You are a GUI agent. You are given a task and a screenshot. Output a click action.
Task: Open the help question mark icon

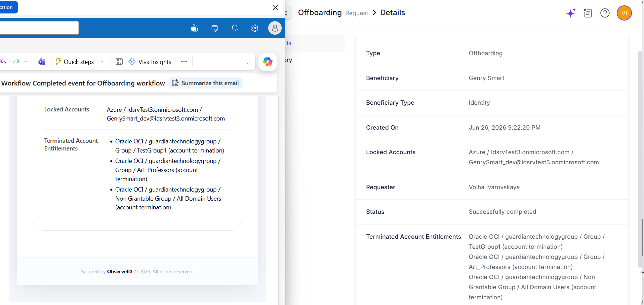tap(605, 13)
